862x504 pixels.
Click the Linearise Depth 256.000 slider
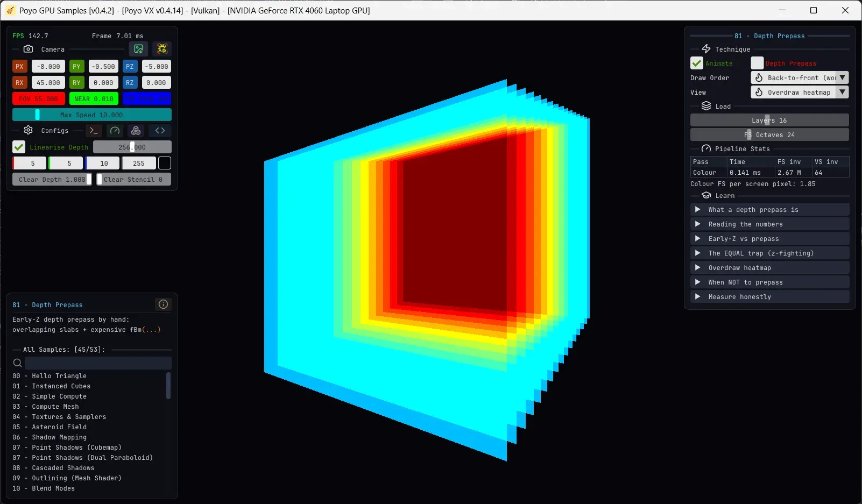132,147
